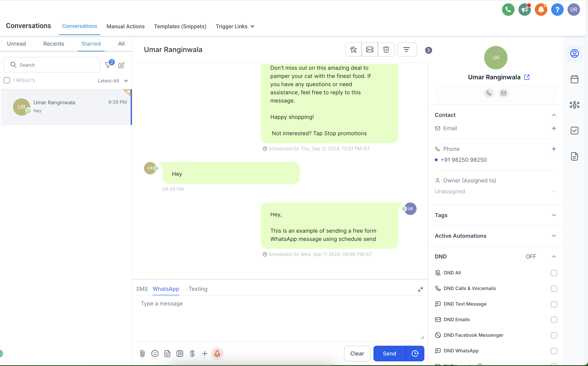Screen dimensions: 588x366
Task: Expand the Tags section
Action: click(495, 215)
